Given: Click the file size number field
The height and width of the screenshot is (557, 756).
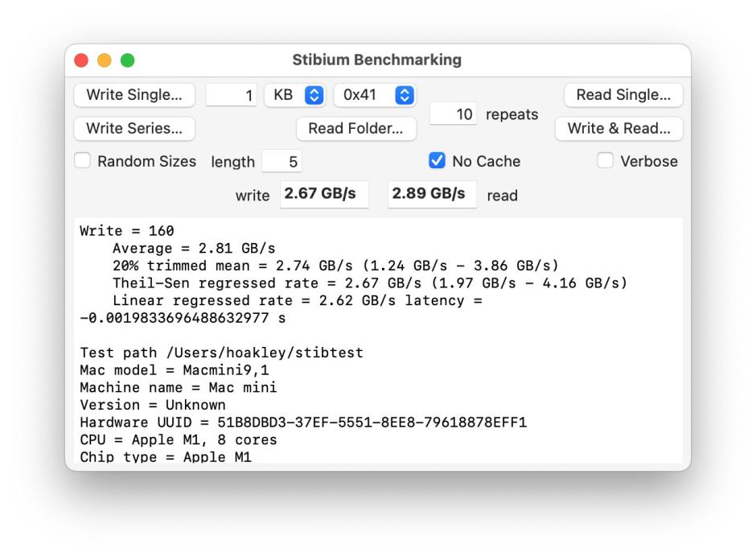Looking at the screenshot, I should [x=232, y=95].
